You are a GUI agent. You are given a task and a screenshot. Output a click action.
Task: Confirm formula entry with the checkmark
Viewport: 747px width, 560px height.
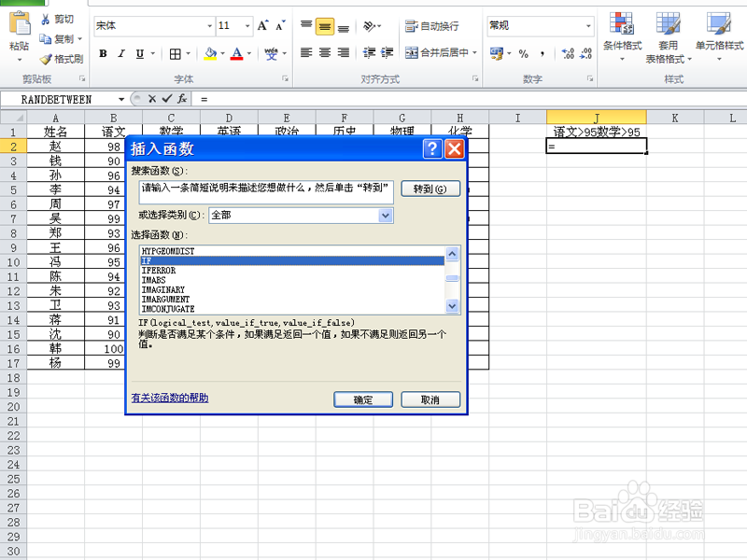(167, 99)
